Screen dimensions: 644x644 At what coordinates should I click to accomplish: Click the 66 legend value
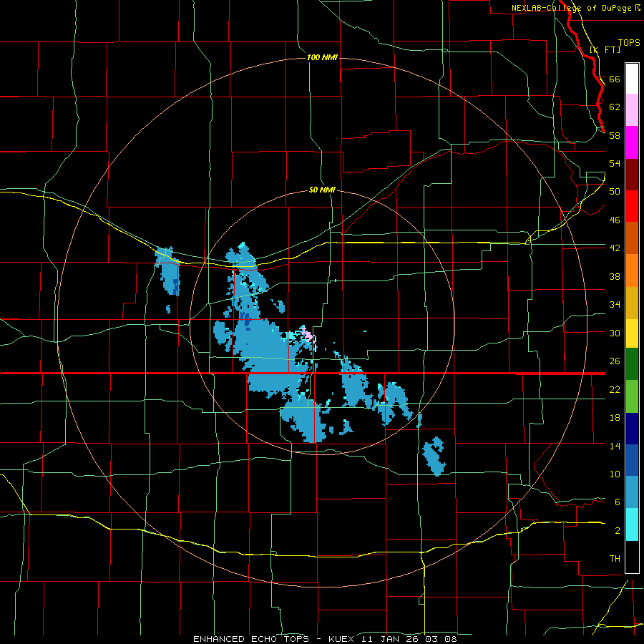pyautogui.click(x=615, y=79)
